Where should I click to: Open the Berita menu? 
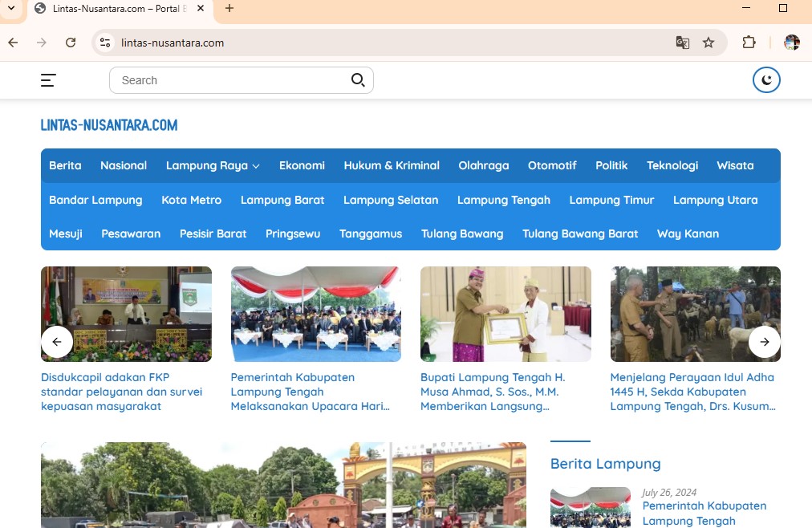point(65,165)
